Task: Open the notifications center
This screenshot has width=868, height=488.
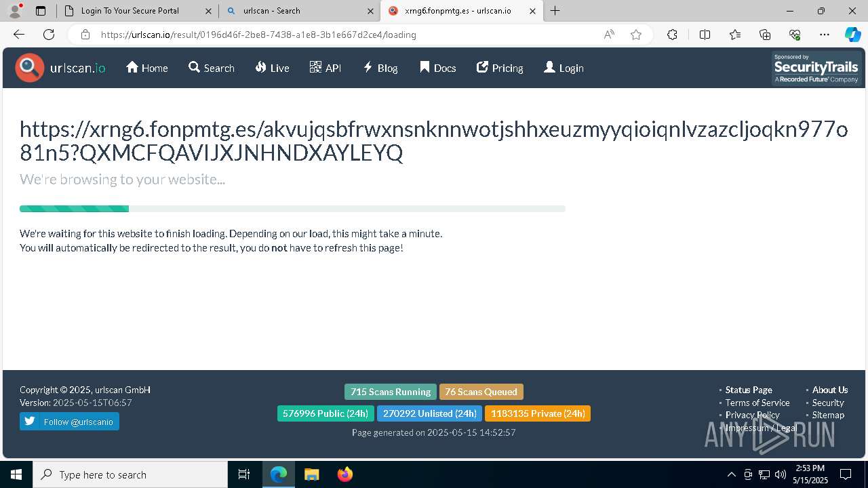Action: point(846,474)
